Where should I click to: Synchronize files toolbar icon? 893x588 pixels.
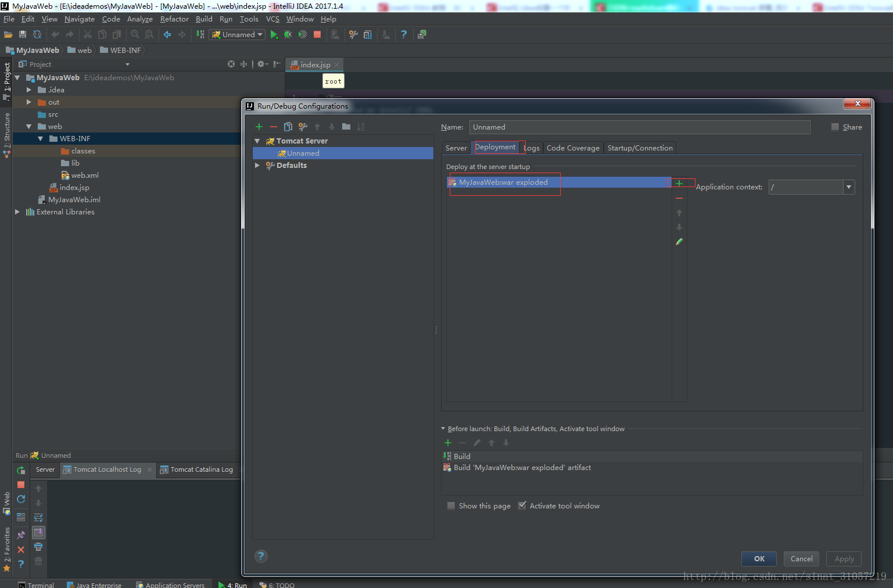(x=37, y=35)
